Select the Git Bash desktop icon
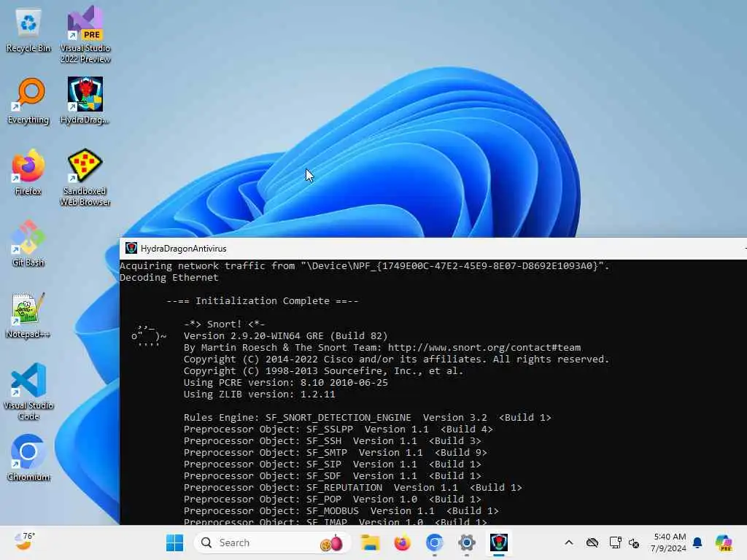The image size is (747, 560). tap(28, 244)
